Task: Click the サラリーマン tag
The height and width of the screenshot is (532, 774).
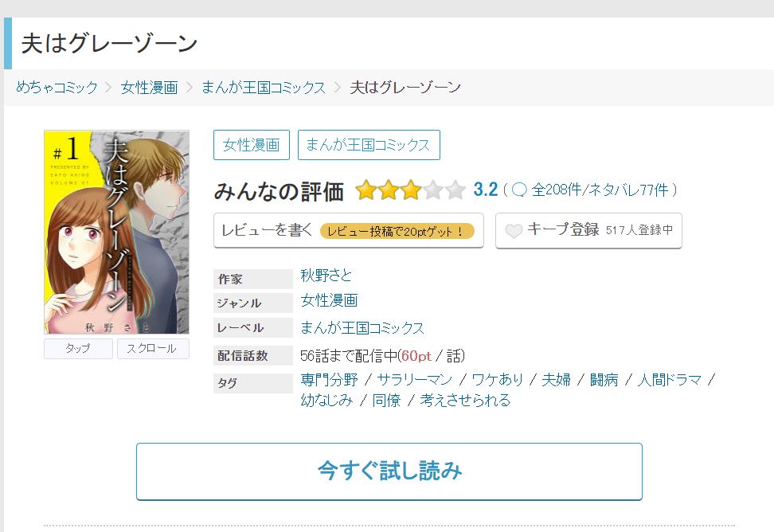Action: tap(415, 380)
